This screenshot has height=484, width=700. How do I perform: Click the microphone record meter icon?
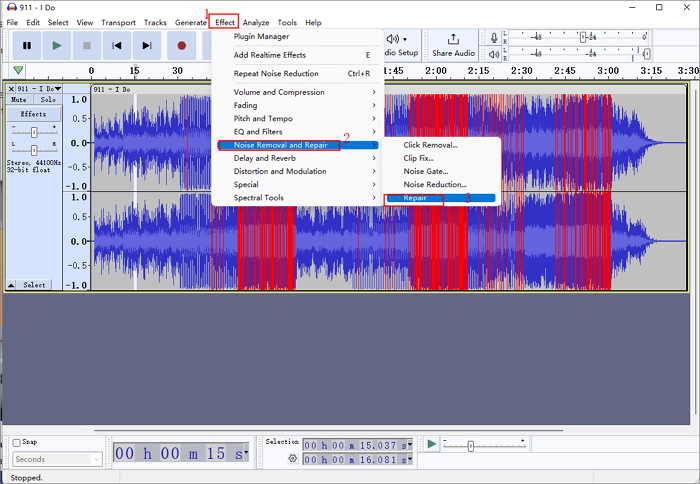tap(493, 37)
